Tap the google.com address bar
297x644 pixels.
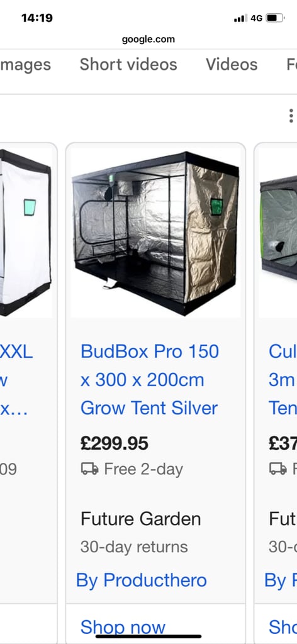click(148, 40)
